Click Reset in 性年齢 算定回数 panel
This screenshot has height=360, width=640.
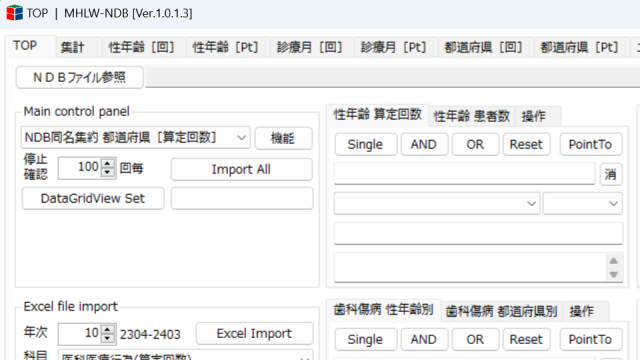[526, 144]
